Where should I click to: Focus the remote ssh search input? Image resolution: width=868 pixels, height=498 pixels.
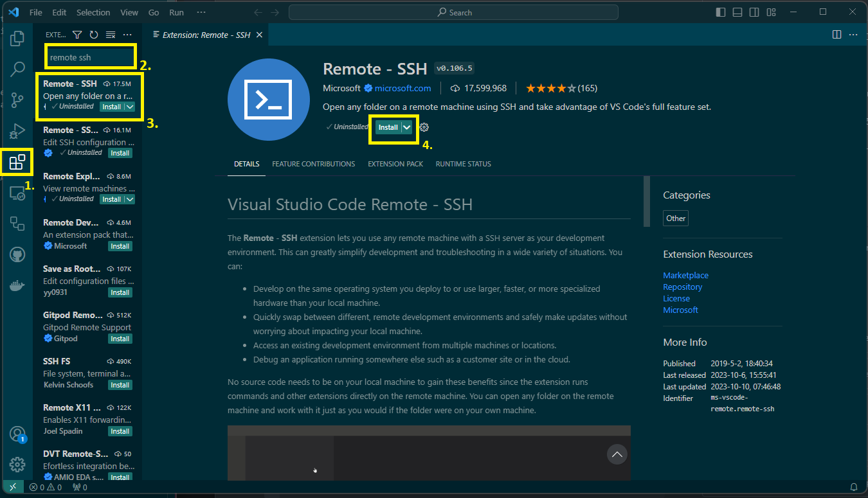[89, 57]
